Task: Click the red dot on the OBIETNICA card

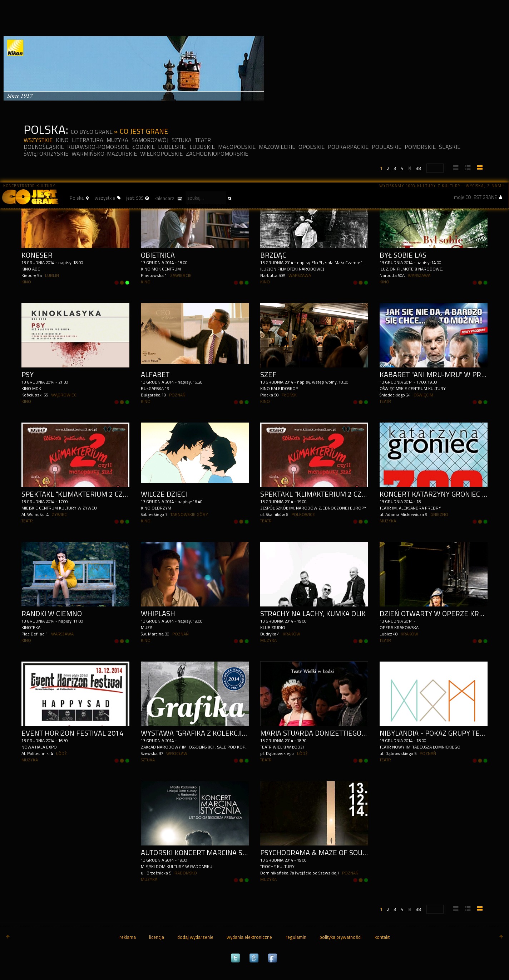Action: [236, 283]
